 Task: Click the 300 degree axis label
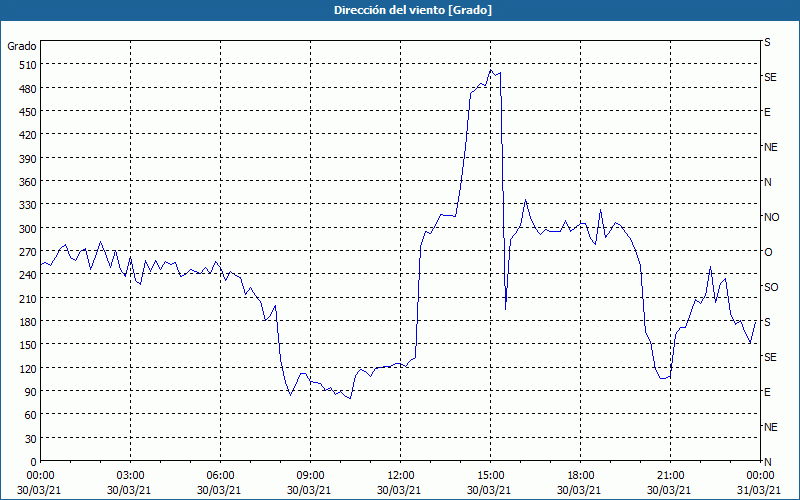tap(28, 229)
